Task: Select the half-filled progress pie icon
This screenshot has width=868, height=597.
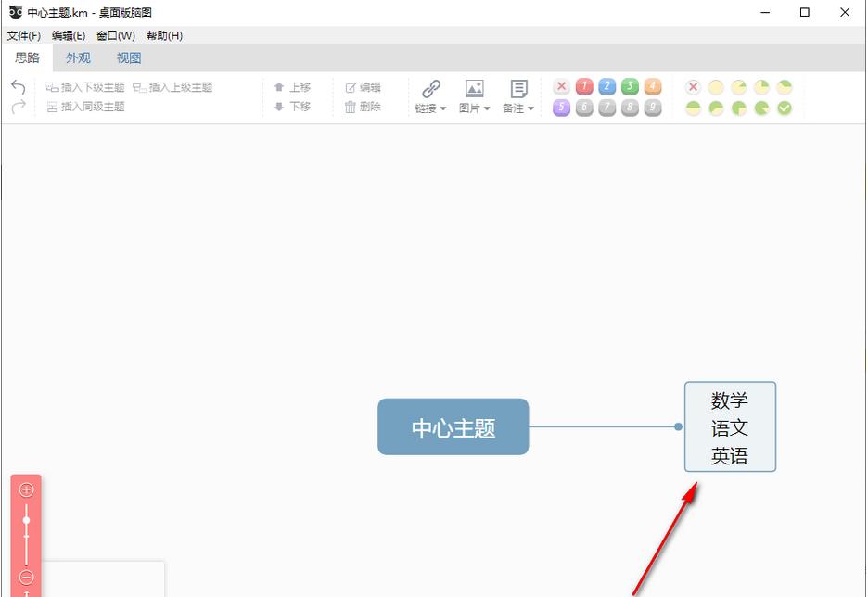Action: tap(693, 107)
